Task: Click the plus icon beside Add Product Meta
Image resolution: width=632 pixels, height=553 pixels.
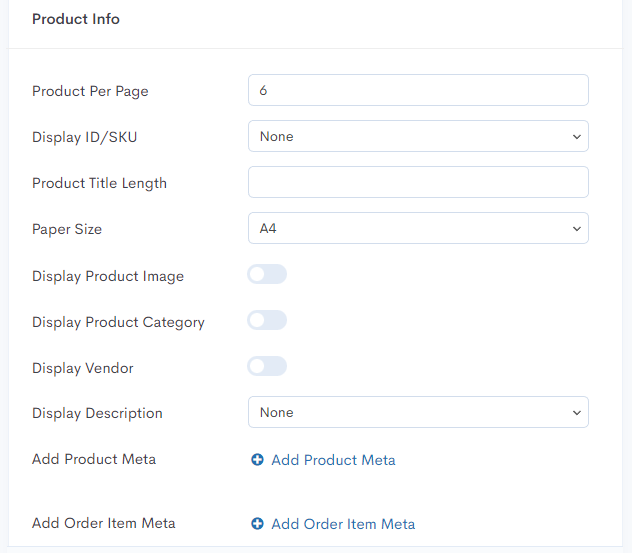Action: (257, 459)
